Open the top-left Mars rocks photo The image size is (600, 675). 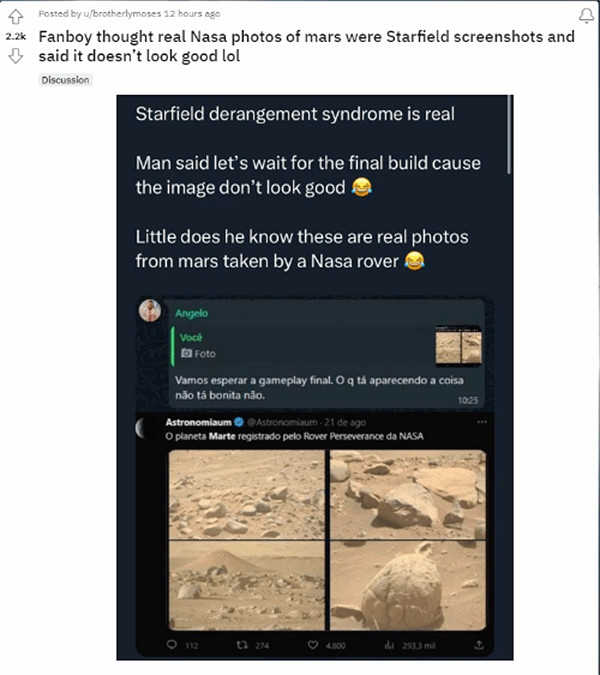coord(244,495)
